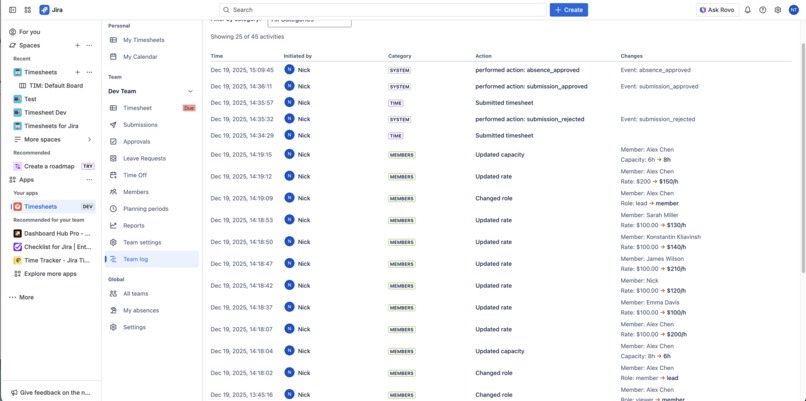Click Explore more apps
The width and height of the screenshot is (806, 401).
[51, 274]
